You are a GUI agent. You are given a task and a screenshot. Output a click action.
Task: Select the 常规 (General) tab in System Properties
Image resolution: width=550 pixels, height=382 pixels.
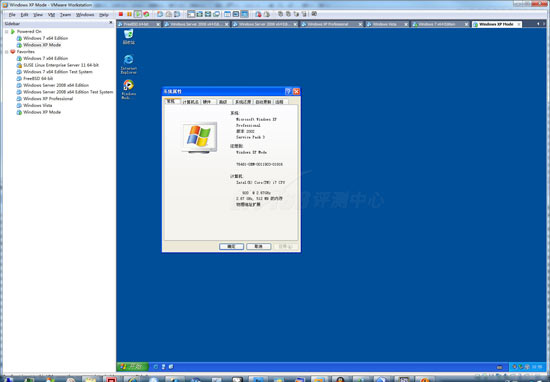[173, 101]
